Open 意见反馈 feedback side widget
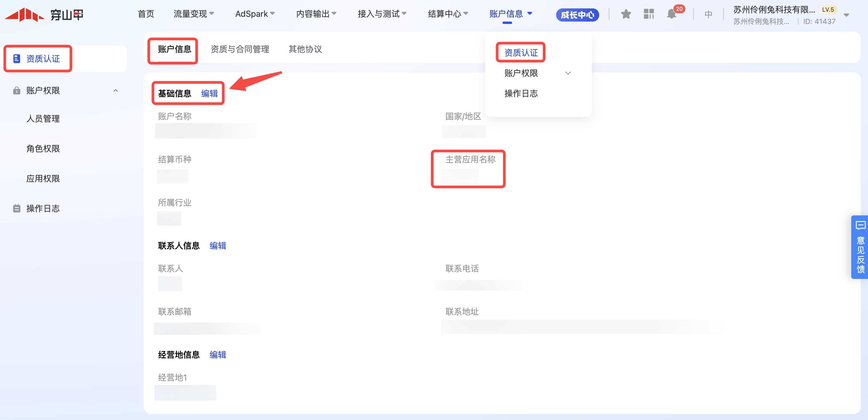Viewport: 868px width, 420px height. pos(860,247)
